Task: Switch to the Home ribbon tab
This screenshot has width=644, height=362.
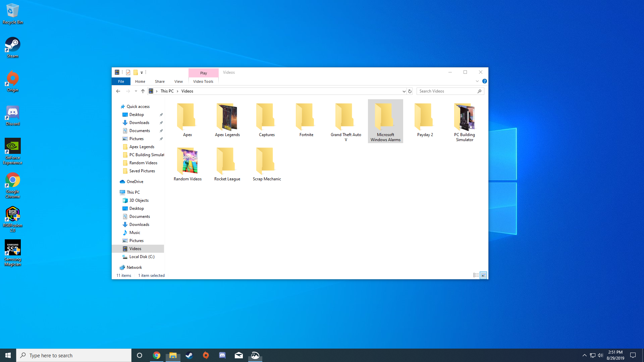Action: tap(140, 81)
